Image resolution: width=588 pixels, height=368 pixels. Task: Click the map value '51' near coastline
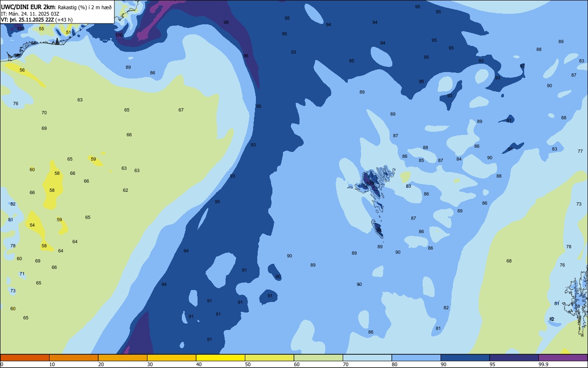tap(68, 32)
